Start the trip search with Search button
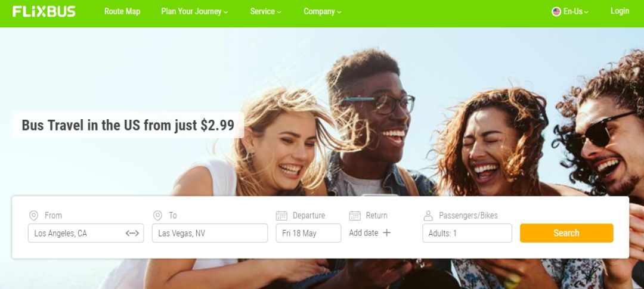This screenshot has height=289, width=644. pos(566,233)
